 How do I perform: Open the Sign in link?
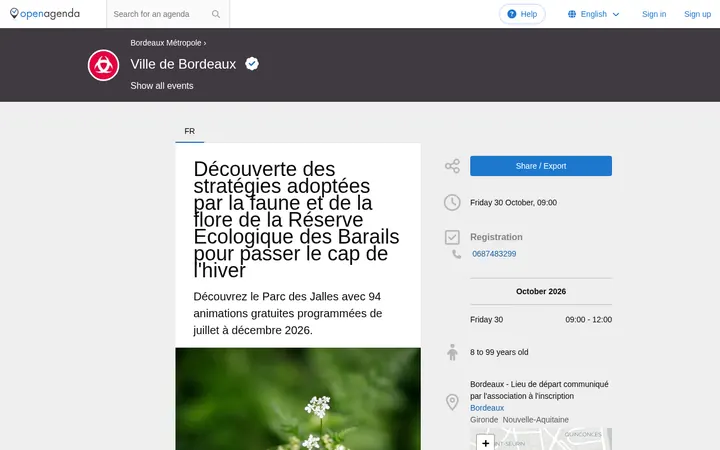tap(654, 14)
